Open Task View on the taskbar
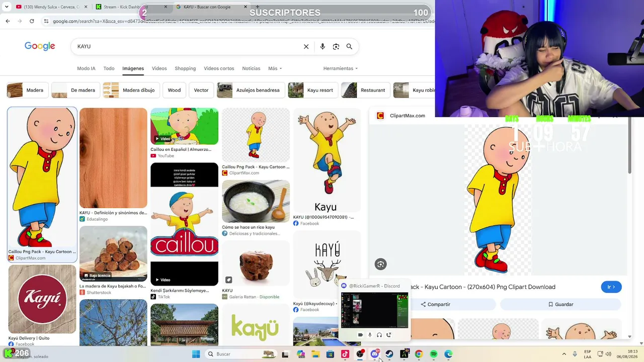Screen dimensions: 644x362 click(x=285, y=354)
